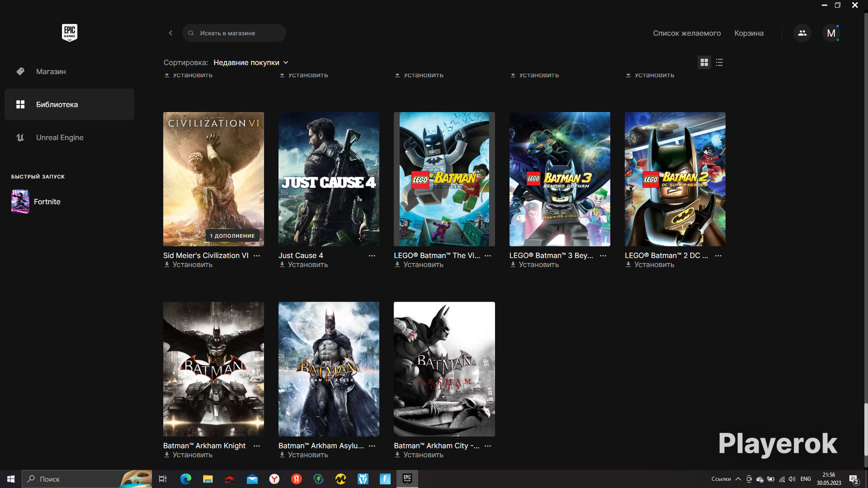This screenshot has width=868, height=488.
Task: Select Библиотека in the sidebar
Action: tap(69, 104)
